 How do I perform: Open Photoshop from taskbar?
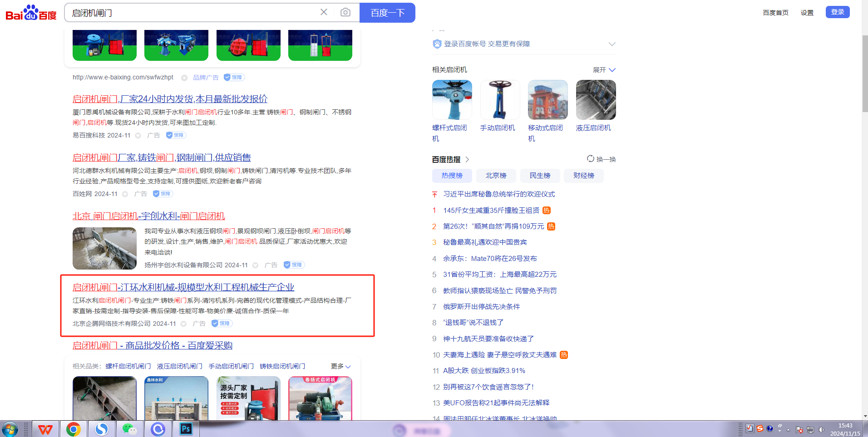[186, 429]
